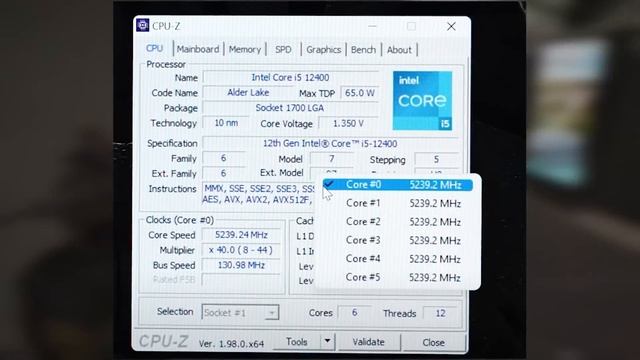Select Core #0 in the core list

tap(398, 185)
